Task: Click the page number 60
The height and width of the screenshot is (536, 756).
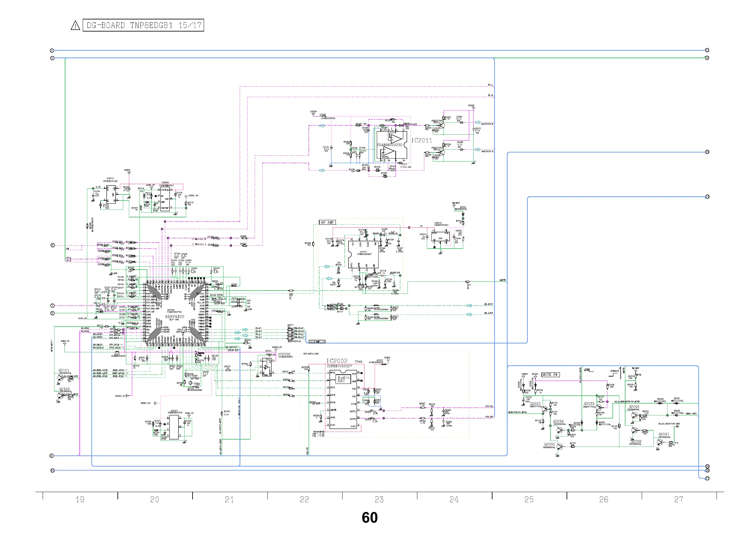Action: (x=370, y=518)
